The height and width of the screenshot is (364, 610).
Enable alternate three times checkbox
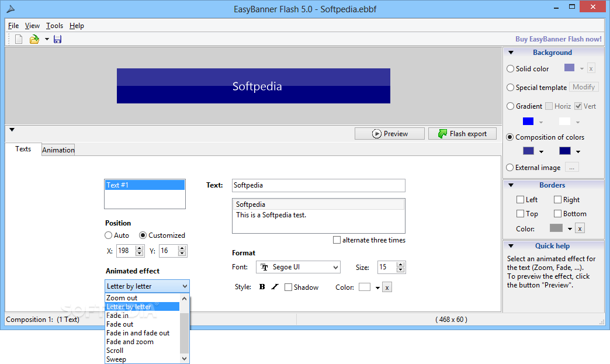[x=337, y=240]
